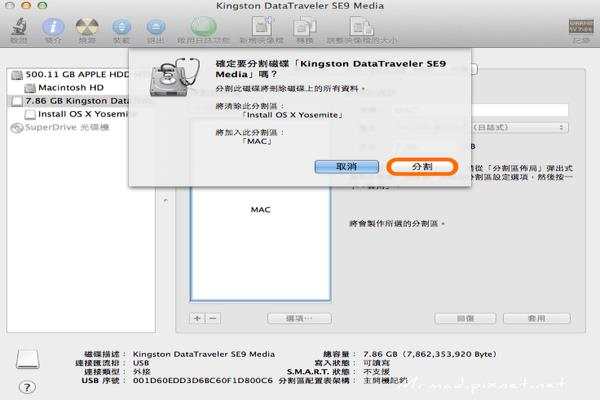Click the SuperDrive optical drive icon
This screenshot has width=600, height=400.
pos(17,127)
